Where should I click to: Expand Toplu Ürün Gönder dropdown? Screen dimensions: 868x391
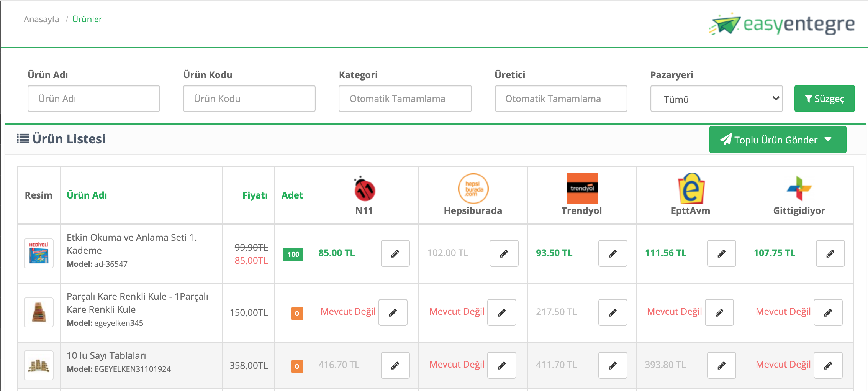click(x=778, y=140)
